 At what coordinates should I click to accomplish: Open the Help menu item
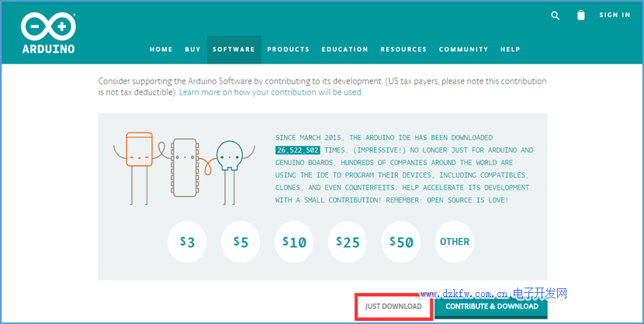(510, 50)
